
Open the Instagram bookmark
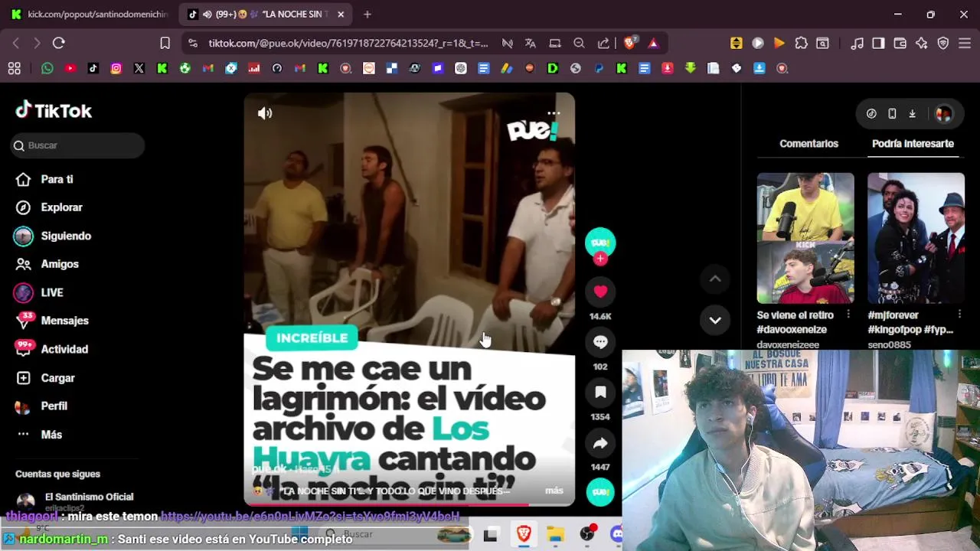pyautogui.click(x=116, y=68)
